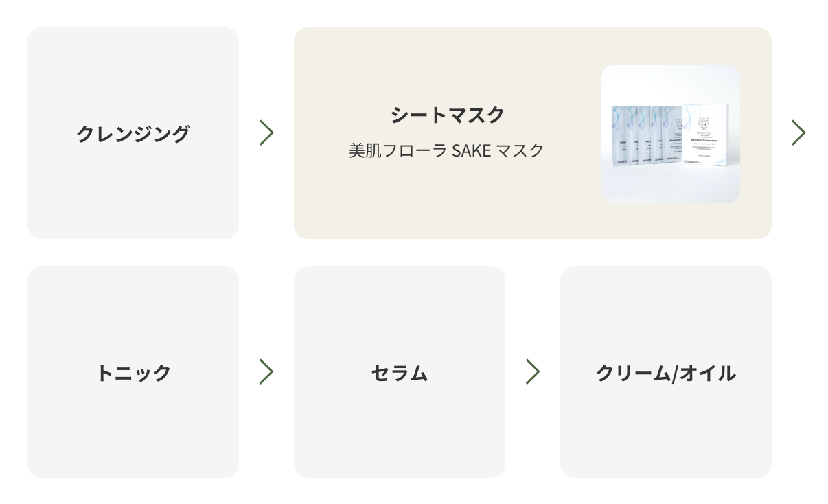
Task: Click the stacked mask sachets in the photo
Action: point(646,135)
